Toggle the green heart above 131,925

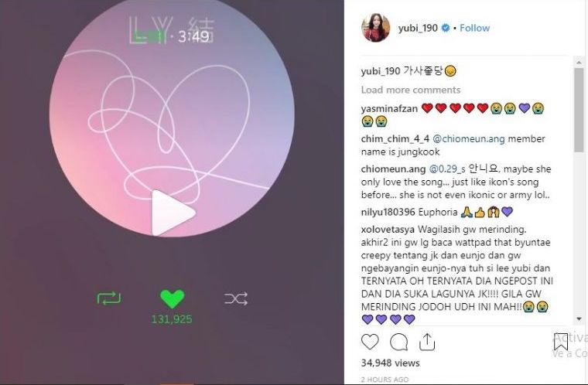coord(172,298)
